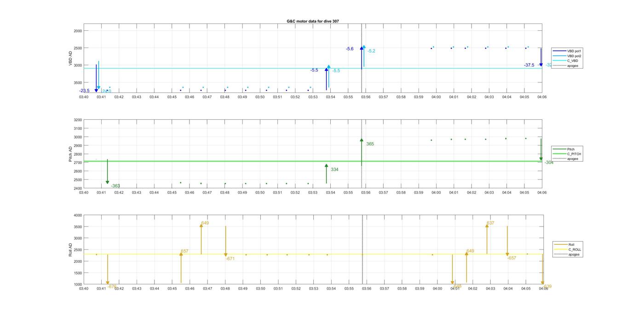Click the 'Pitch AD' y-axis label
644x319 pixels.
(71, 154)
